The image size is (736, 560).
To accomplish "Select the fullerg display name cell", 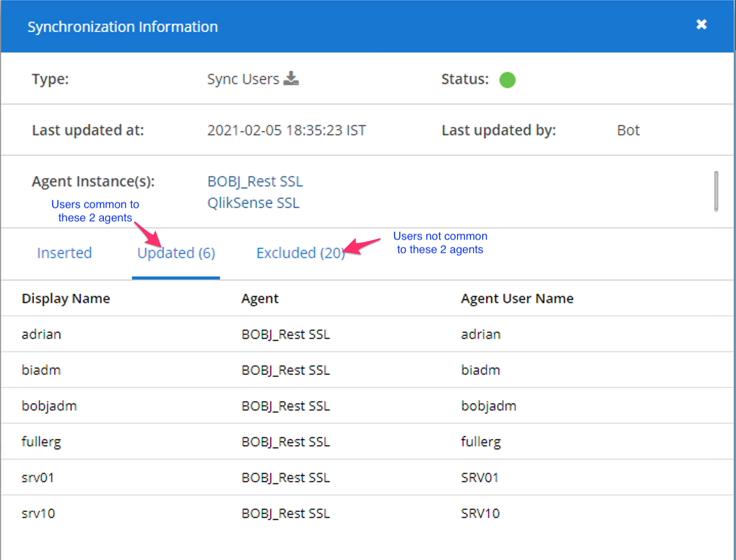I will (x=41, y=442).
